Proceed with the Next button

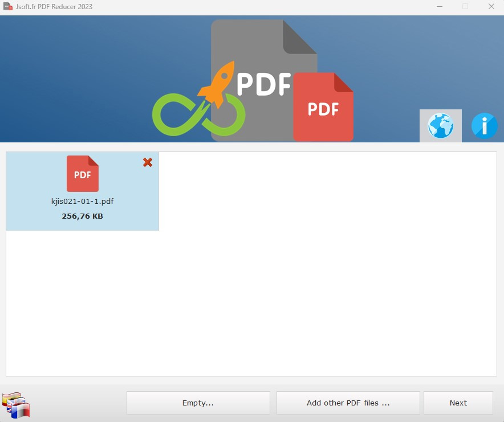click(458, 403)
